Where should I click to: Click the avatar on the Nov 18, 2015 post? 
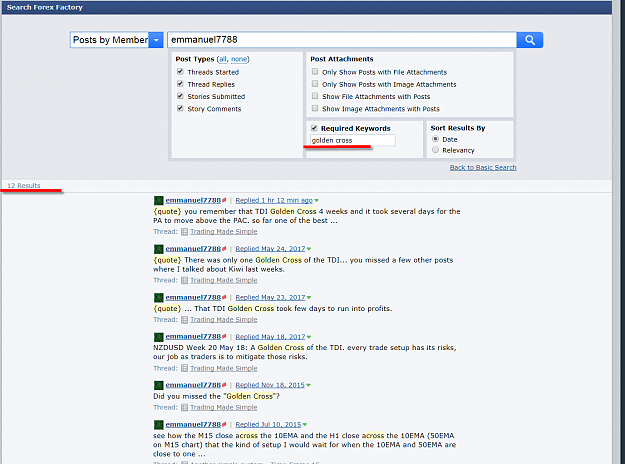[159, 385]
